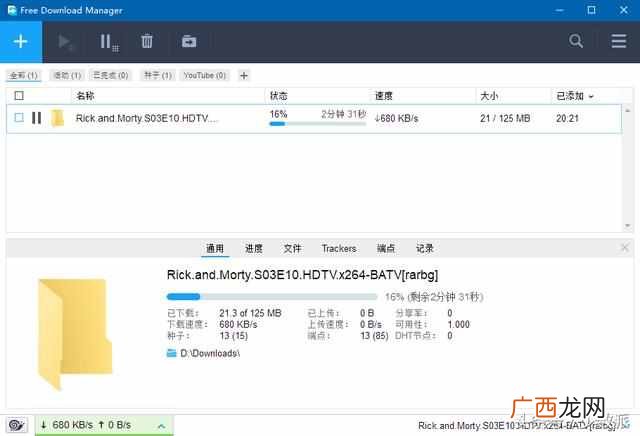Screen dimensions: 640x436
Task: Open the 已添加 column sort dropdown
Action: [591, 97]
